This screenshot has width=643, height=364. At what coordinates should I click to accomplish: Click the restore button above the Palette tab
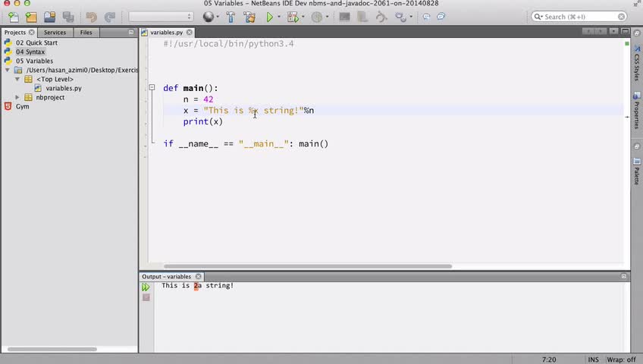pyautogui.click(x=637, y=147)
